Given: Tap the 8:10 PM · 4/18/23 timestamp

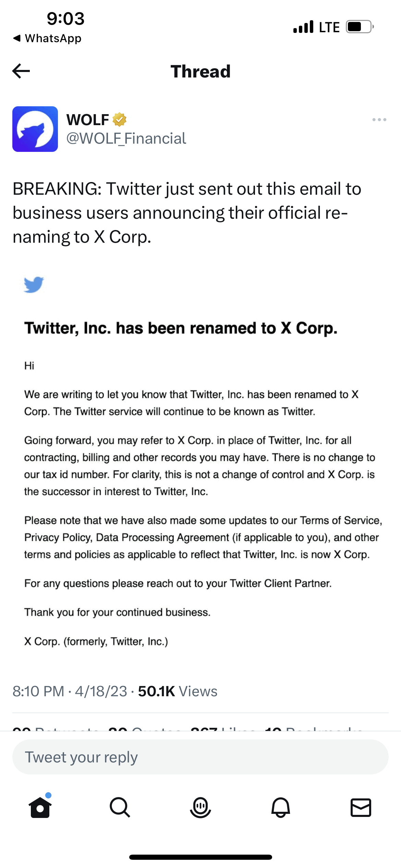Looking at the screenshot, I should [70, 691].
